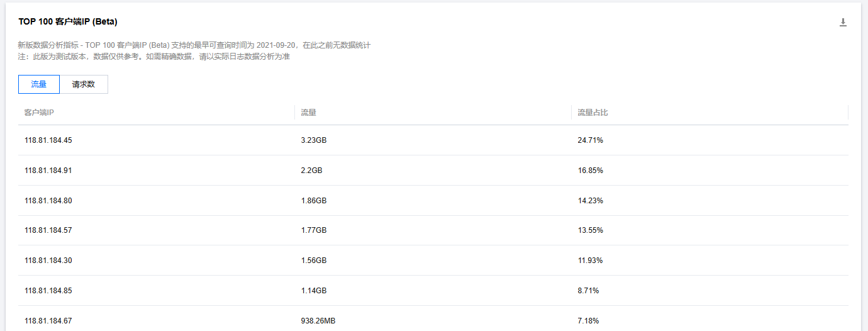Click the 24.71% share value
This screenshot has width=868, height=331.
pyautogui.click(x=590, y=140)
